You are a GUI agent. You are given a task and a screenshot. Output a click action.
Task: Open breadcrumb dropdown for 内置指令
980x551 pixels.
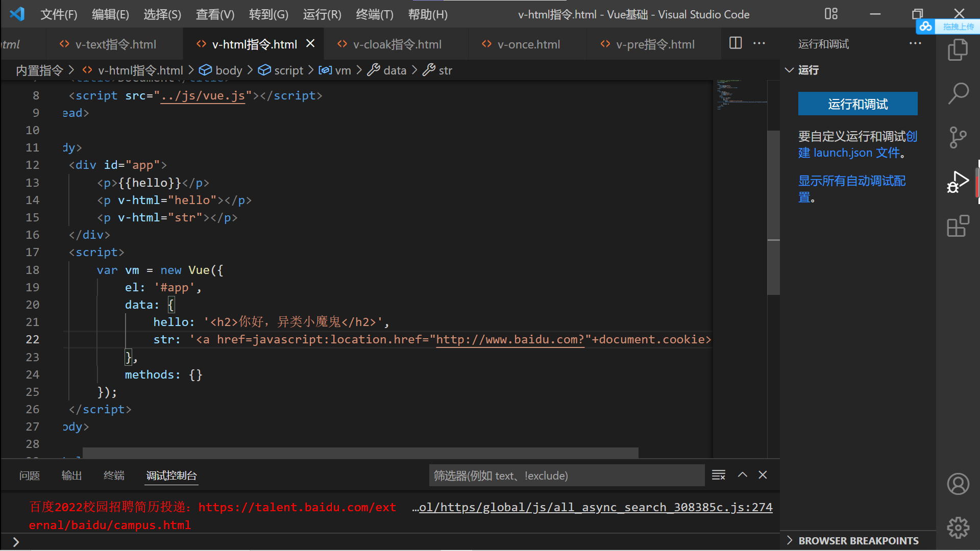coord(39,70)
